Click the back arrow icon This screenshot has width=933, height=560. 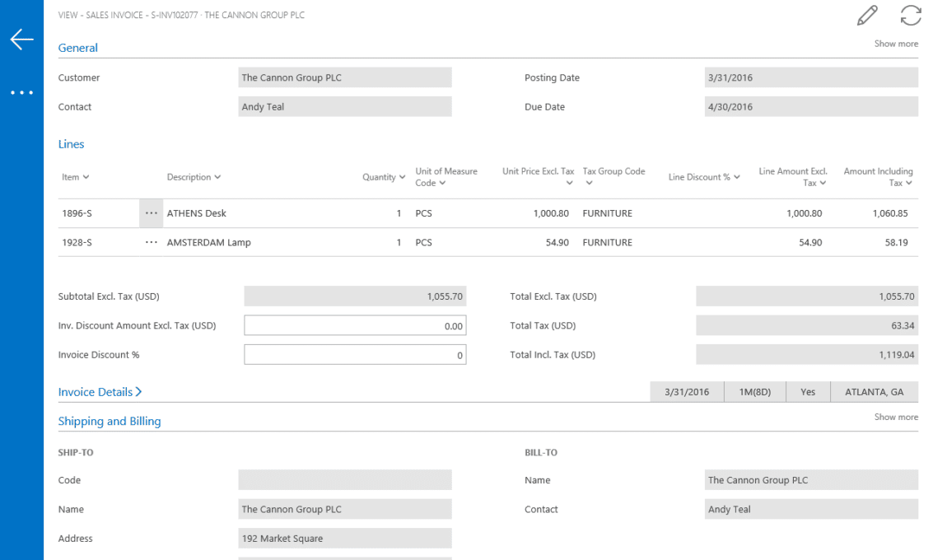21,40
